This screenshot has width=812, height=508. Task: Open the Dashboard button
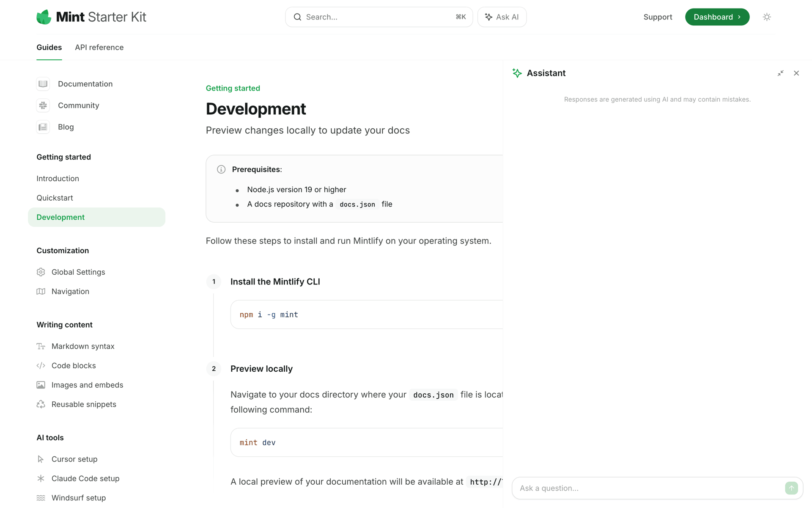pyautogui.click(x=717, y=17)
